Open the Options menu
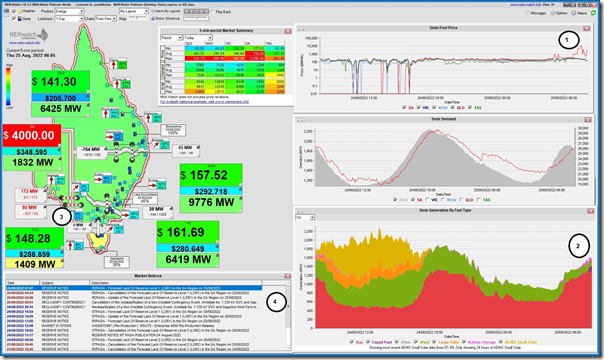Image resolution: width=604 pixels, height=360 pixels. [559, 13]
